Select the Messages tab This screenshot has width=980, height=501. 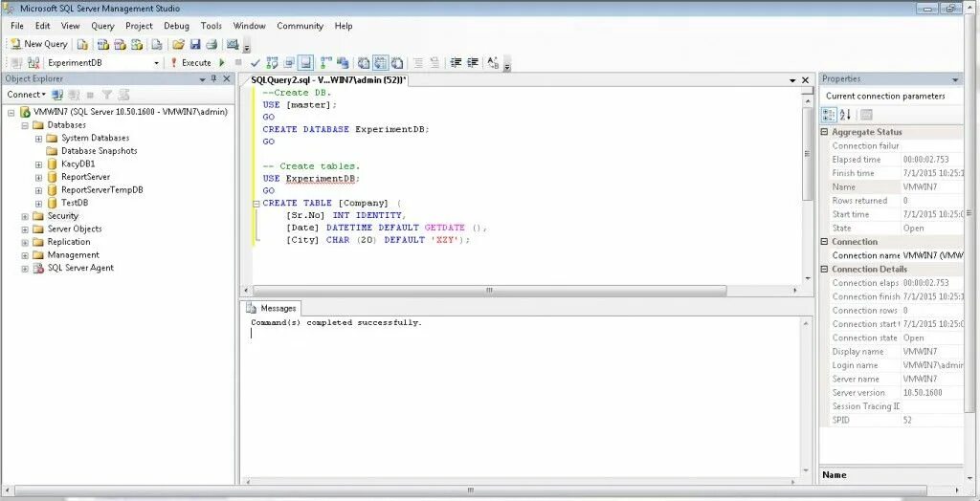pos(273,308)
